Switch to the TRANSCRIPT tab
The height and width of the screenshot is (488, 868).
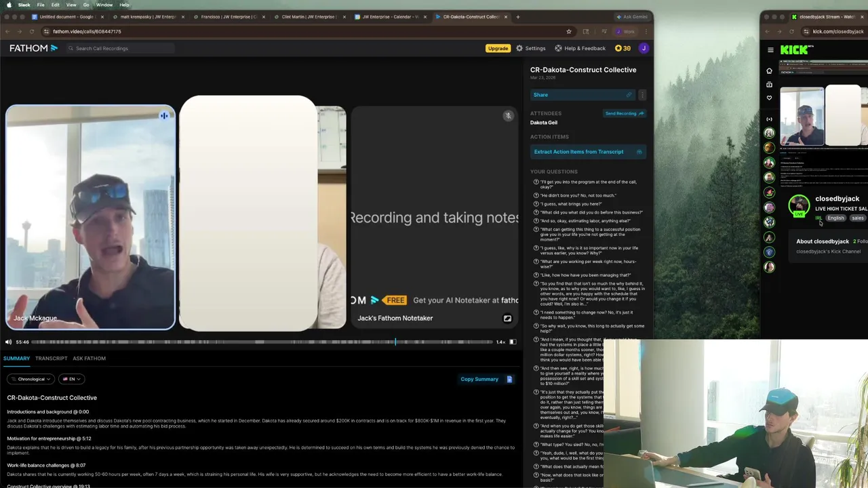click(x=52, y=358)
